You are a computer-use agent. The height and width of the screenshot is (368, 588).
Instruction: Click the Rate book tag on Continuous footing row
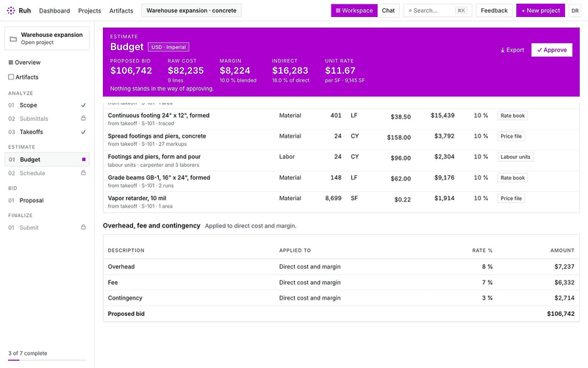[x=512, y=116]
